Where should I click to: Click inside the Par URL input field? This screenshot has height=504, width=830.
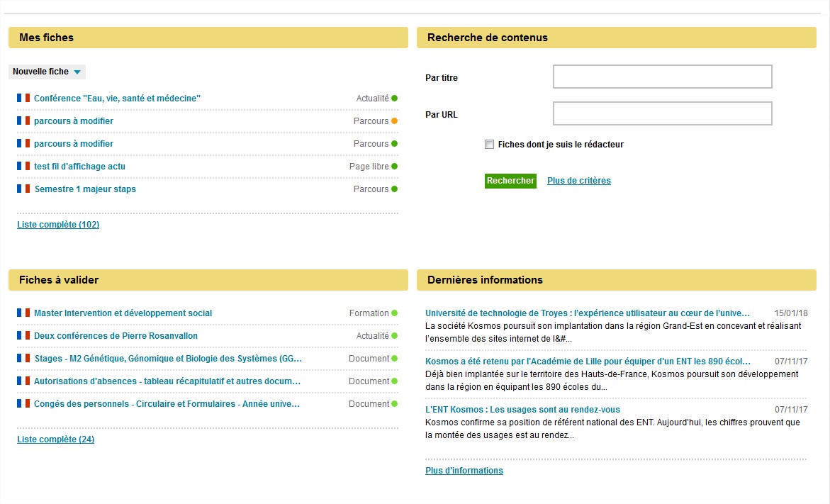662,113
